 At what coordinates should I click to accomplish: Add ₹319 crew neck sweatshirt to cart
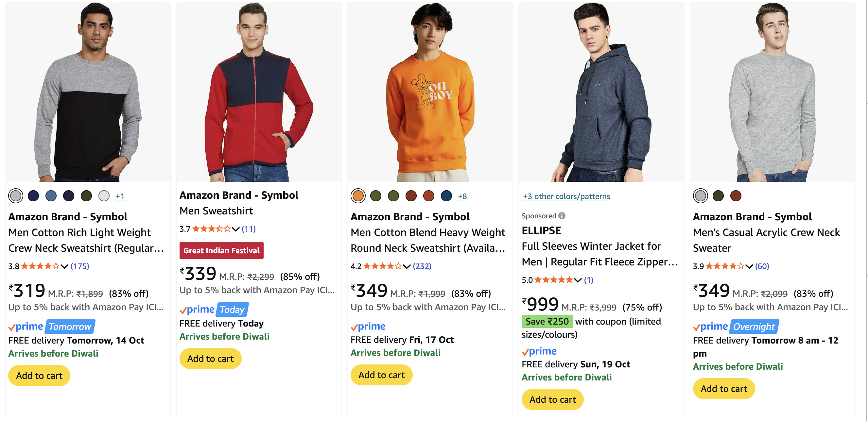[x=39, y=376]
